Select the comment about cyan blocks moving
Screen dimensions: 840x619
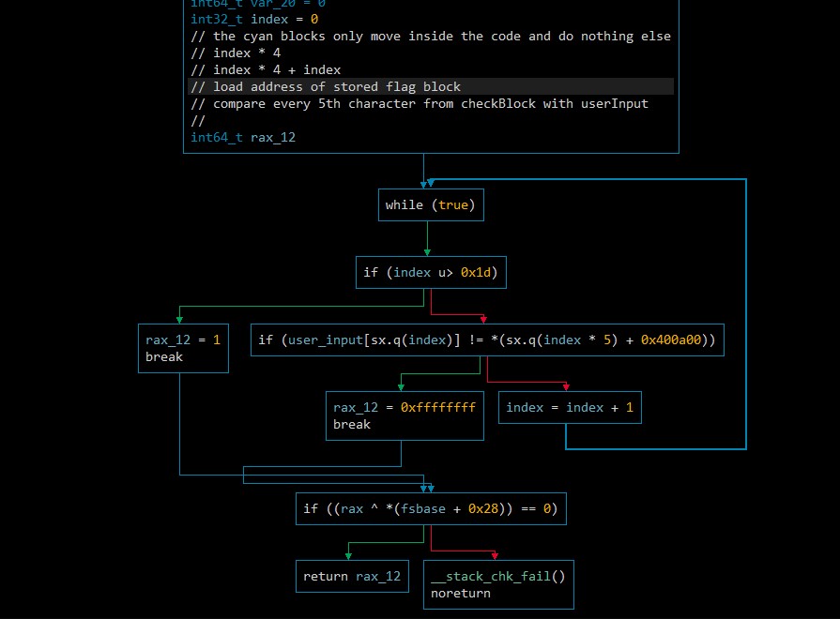click(x=431, y=36)
